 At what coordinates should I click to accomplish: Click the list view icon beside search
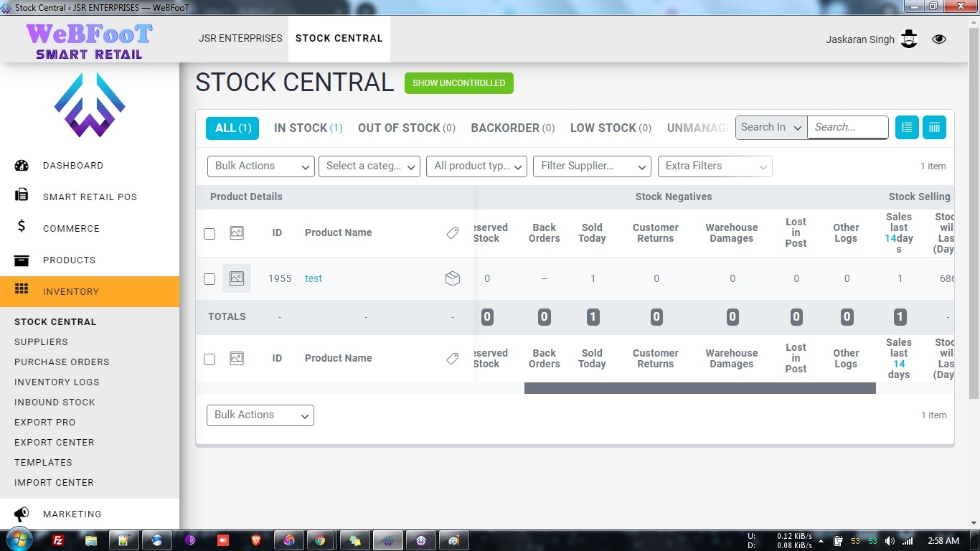point(907,128)
